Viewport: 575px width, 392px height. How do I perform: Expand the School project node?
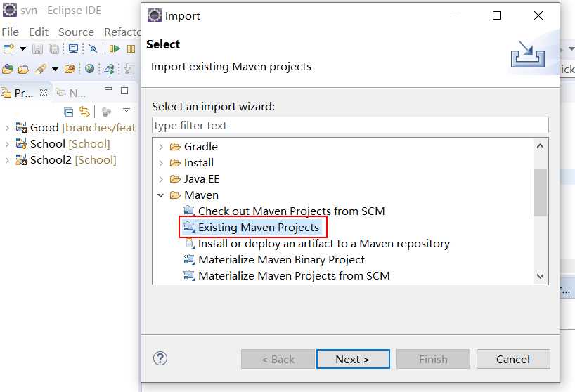7,144
